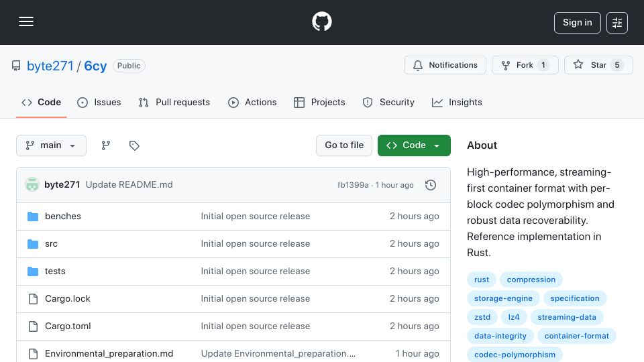
Task: Open the appearance settings sliders icon
Action: [617, 23]
